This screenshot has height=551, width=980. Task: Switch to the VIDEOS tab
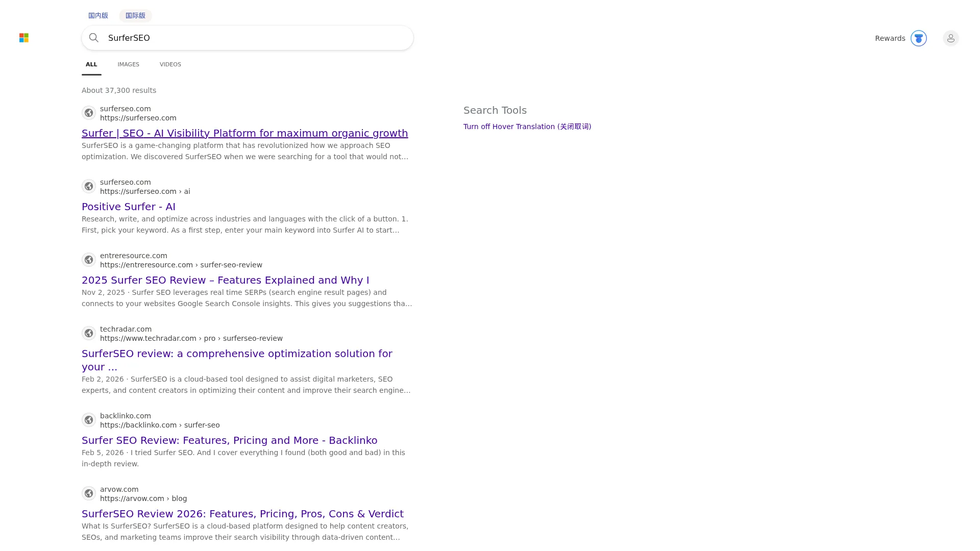click(x=170, y=64)
